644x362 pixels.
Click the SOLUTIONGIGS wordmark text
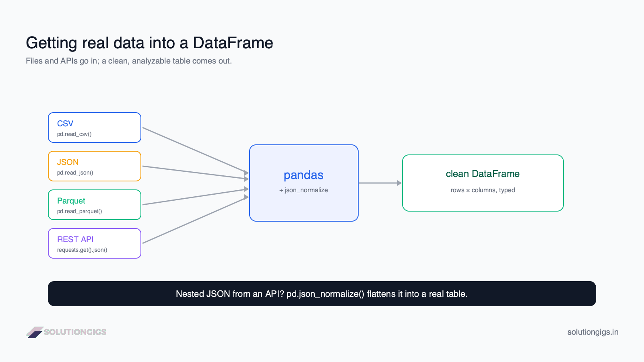pos(75,332)
